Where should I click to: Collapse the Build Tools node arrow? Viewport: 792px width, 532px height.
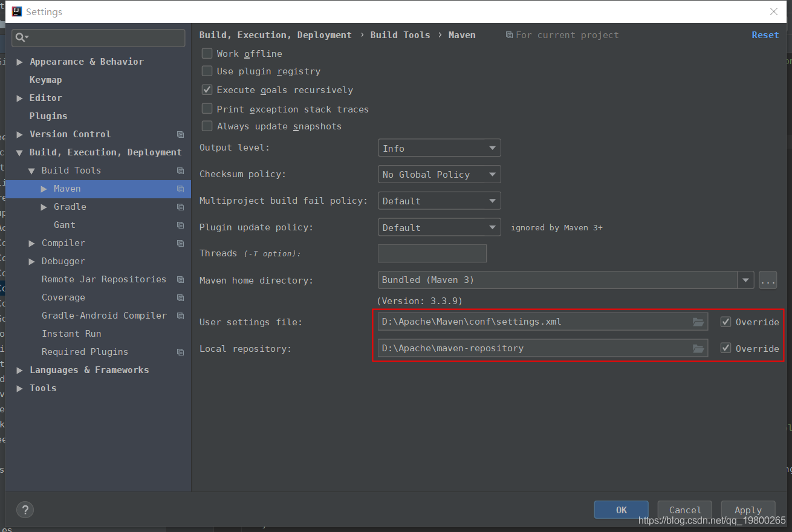[x=32, y=170]
